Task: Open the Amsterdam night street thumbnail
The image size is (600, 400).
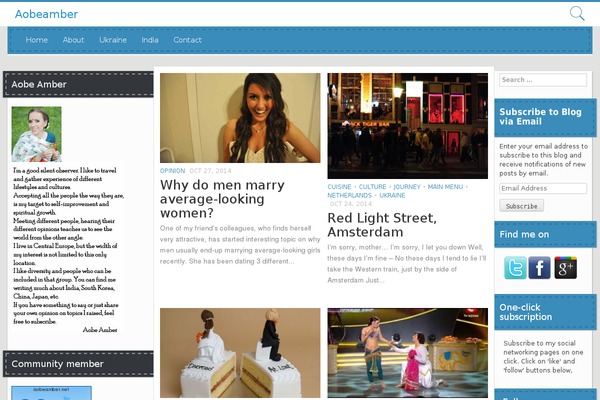Action: pyautogui.click(x=408, y=126)
